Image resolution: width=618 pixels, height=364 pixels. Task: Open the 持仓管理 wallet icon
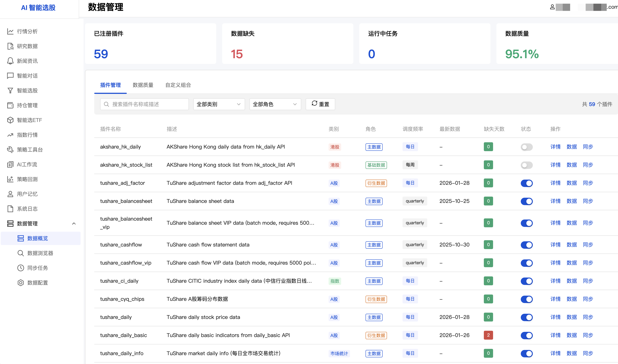click(x=10, y=105)
